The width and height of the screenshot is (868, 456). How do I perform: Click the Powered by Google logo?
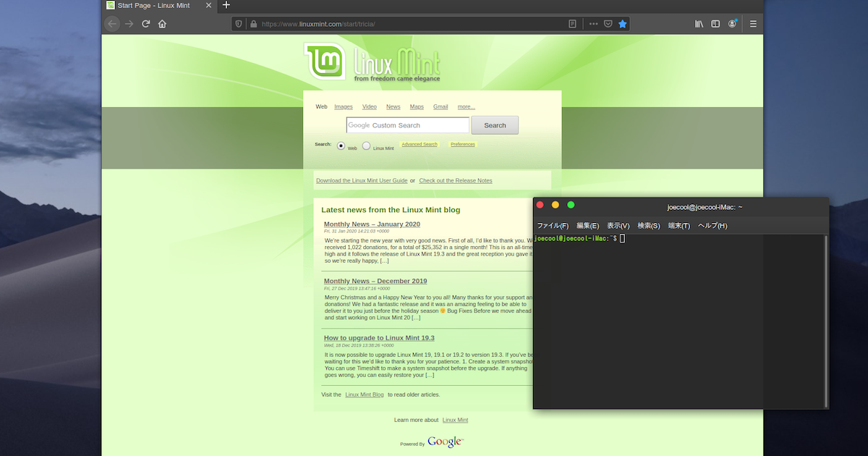click(x=446, y=442)
